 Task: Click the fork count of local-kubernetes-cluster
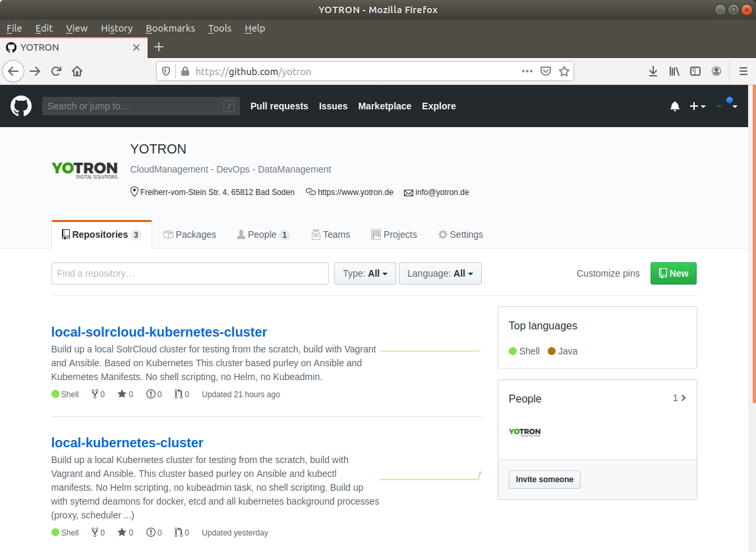tap(98, 532)
